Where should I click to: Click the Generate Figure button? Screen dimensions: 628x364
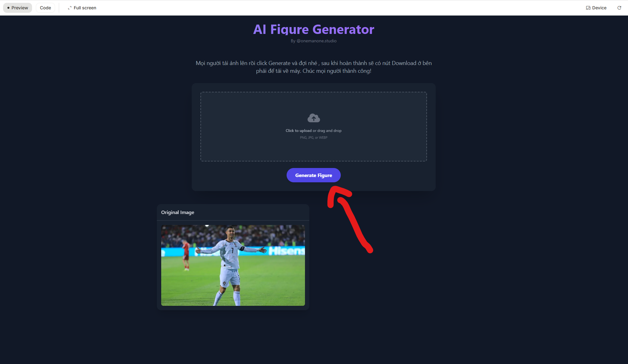click(x=313, y=175)
